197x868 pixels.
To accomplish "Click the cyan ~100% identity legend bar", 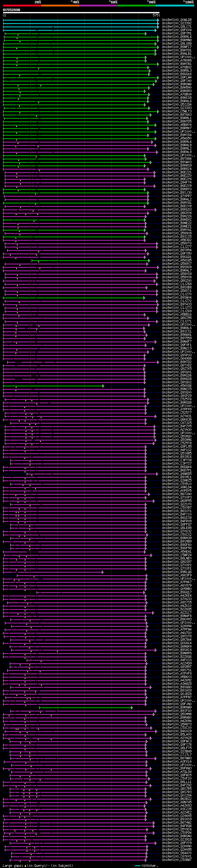I will [x=175, y=6].
